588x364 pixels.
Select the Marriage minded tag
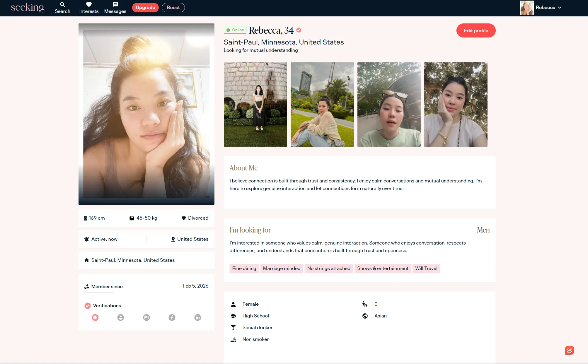(282, 268)
